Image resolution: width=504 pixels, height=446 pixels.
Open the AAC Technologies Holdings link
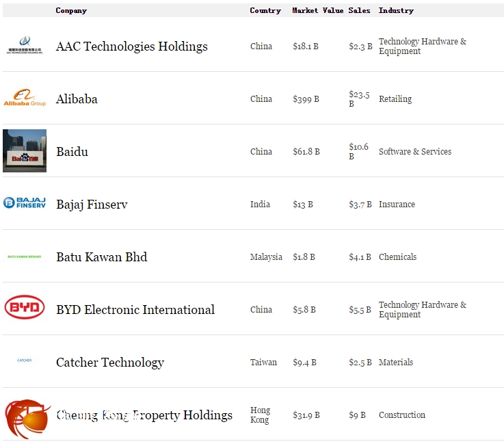click(132, 47)
